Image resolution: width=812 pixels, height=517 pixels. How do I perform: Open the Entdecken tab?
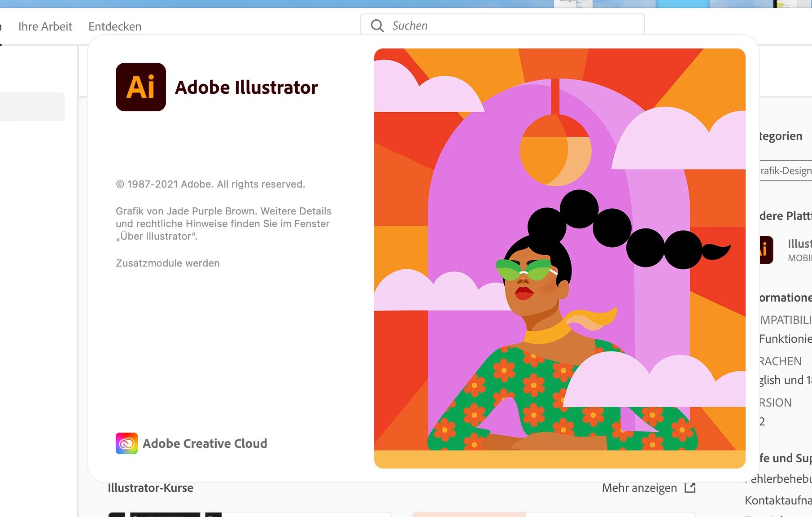click(115, 26)
